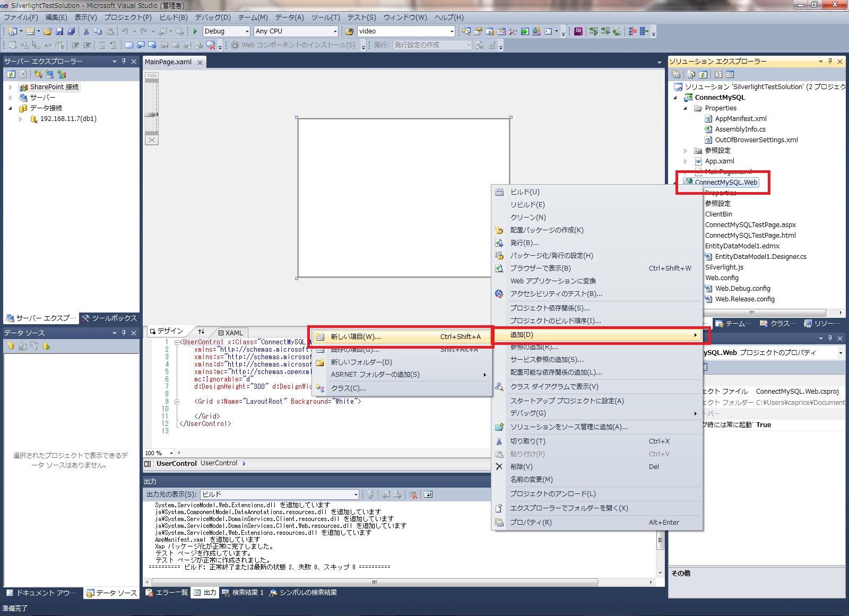Expand the サーバー node in Server Explorer
This screenshot has width=849, height=616.
10,98
